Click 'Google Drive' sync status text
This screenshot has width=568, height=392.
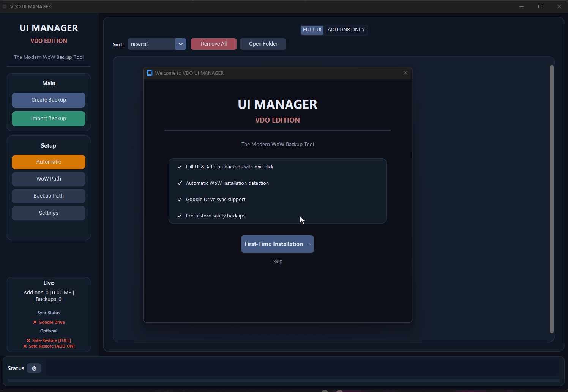[x=52, y=322]
